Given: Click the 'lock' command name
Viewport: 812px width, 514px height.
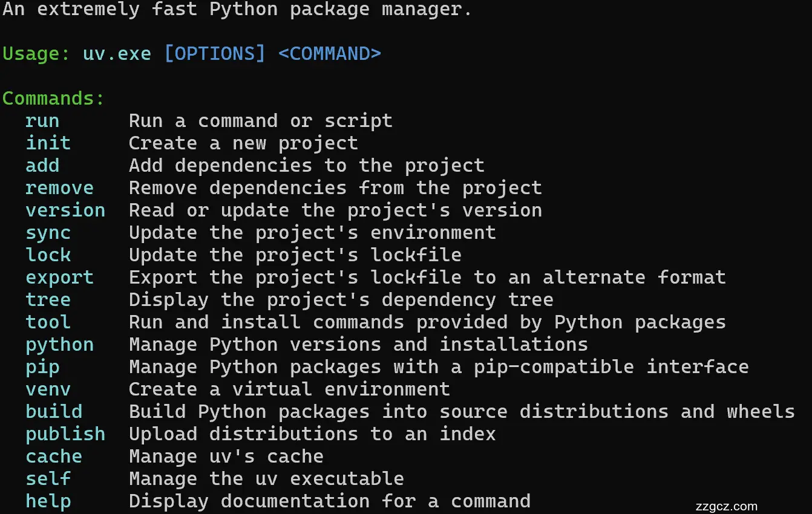Looking at the screenshot, I should 48,255.
